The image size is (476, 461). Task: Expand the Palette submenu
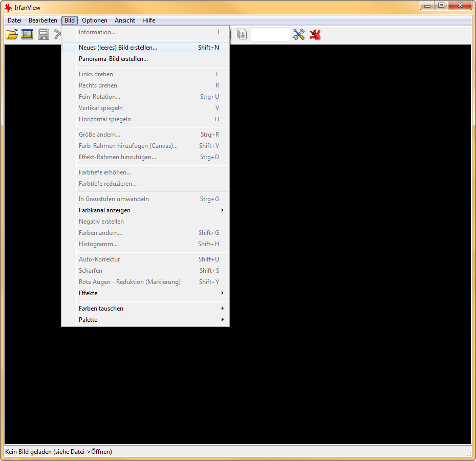click(145, 320)
